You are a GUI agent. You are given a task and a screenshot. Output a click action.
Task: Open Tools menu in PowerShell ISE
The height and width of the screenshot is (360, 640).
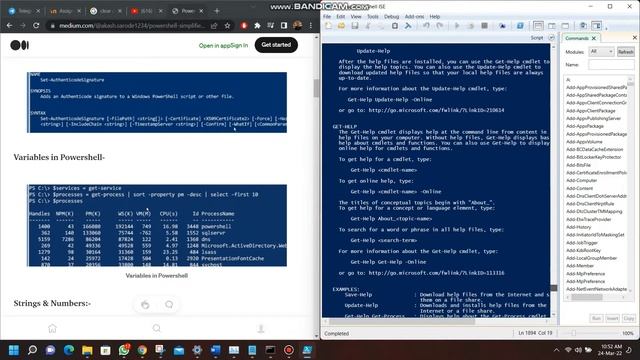tap(373, 17)
